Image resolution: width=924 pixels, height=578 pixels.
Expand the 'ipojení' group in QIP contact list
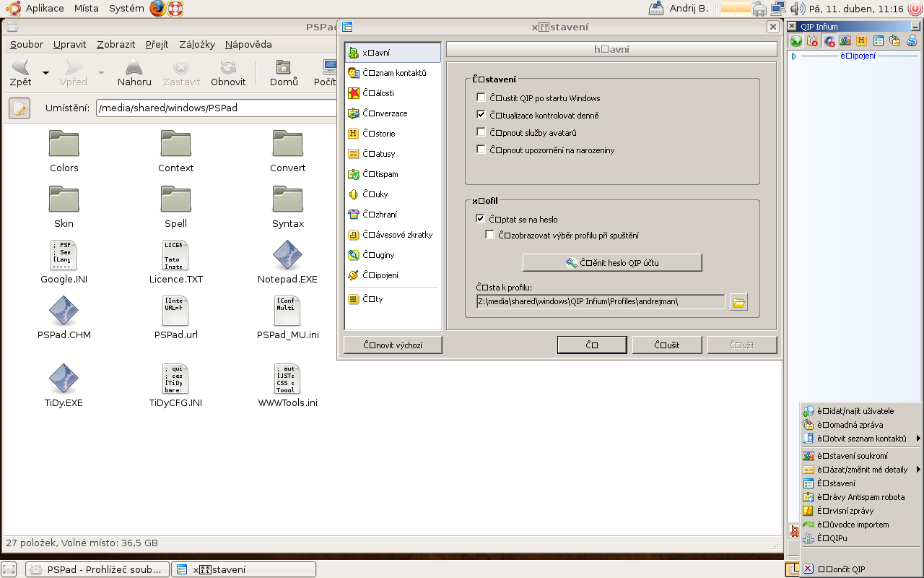(x=794, y=56)
